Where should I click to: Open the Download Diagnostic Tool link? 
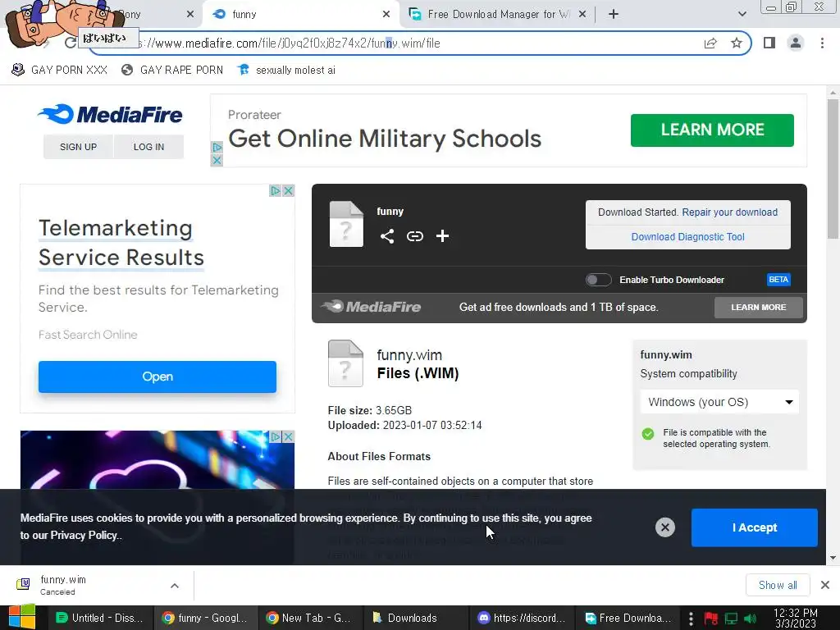688,237
